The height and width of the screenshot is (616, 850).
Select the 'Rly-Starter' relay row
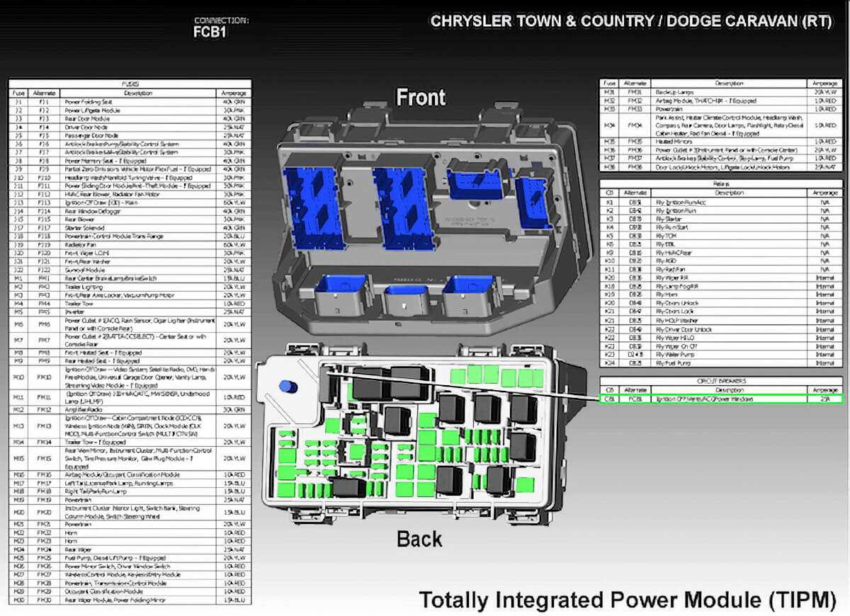click(x=722, y=219)
